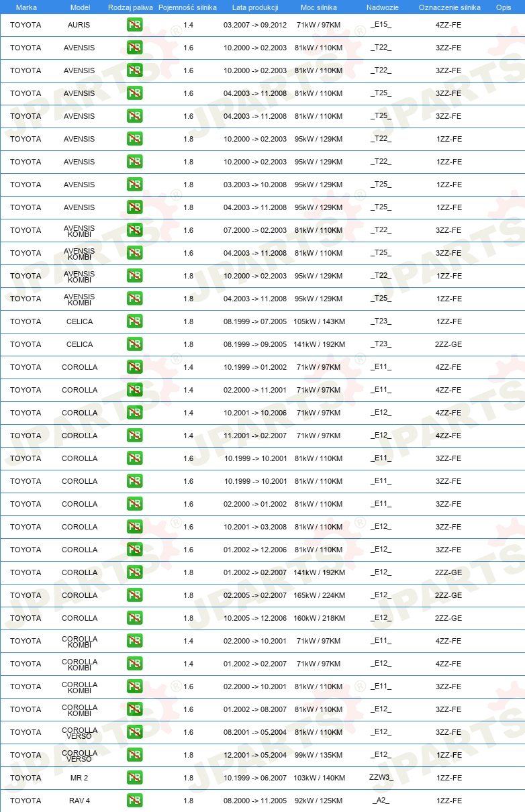
Task: Click fuel icon for AVENSIS KOMBI 1.8 04.2003 -> 11.2008
Action: [134, 299]
